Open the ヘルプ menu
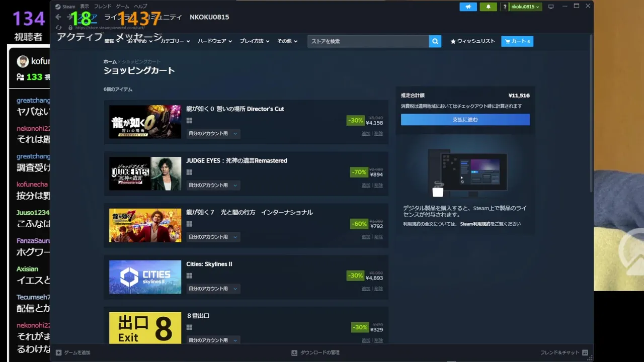The image size is (644, 362). [140, 7]
